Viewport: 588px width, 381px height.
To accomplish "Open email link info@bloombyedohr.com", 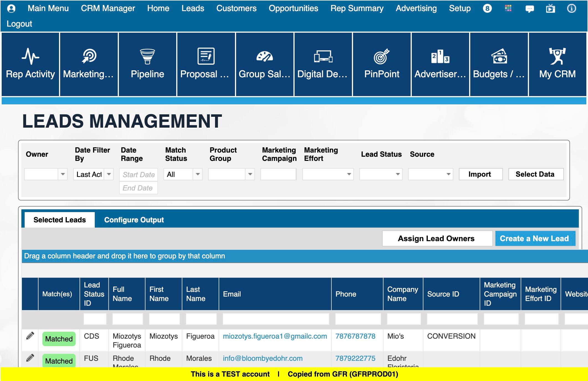I will pyautogui.click(x=262, y=358).
